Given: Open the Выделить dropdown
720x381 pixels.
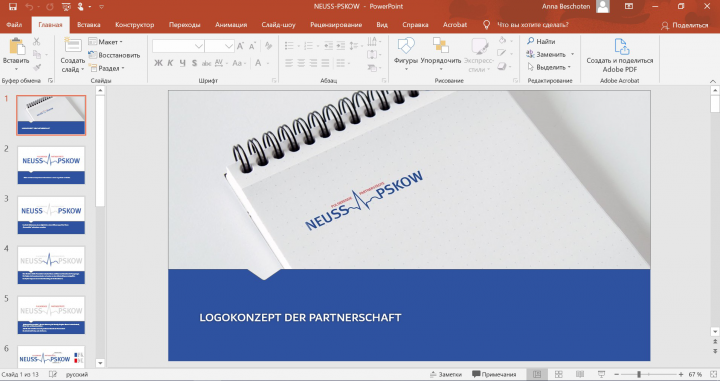Looking at the screenshot, I should [548, 67].
